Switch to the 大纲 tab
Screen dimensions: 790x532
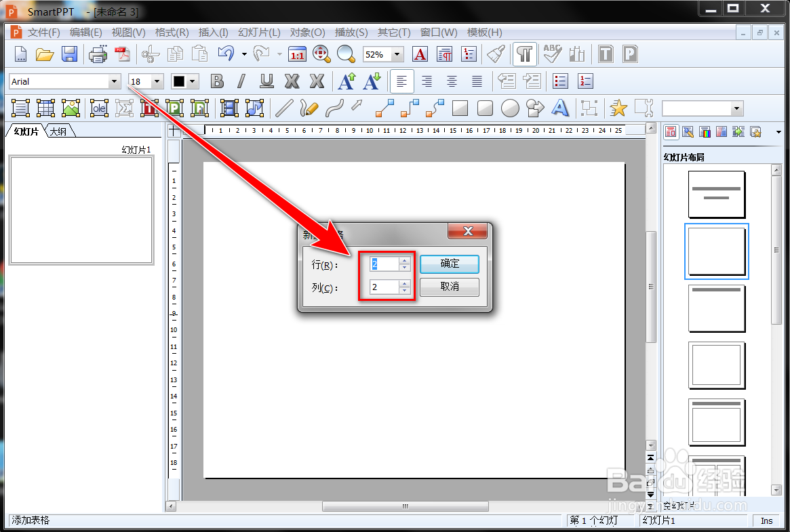(58, 131)
